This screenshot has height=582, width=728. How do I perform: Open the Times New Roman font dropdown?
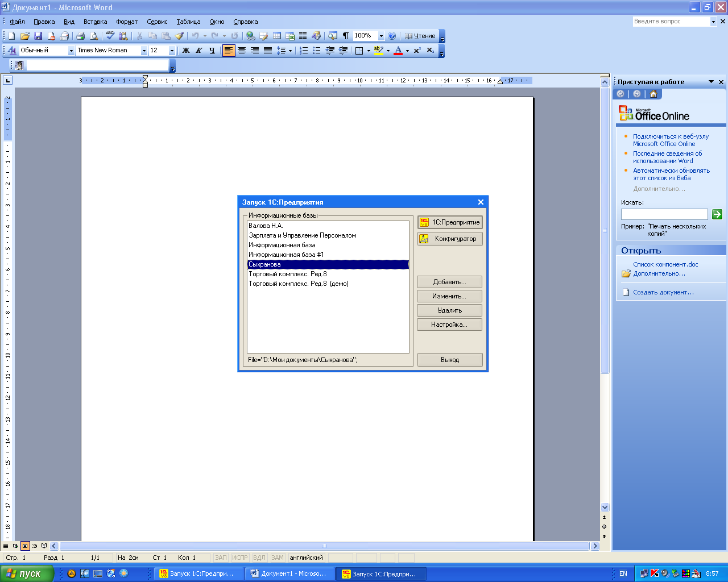[x=144, y=51]
